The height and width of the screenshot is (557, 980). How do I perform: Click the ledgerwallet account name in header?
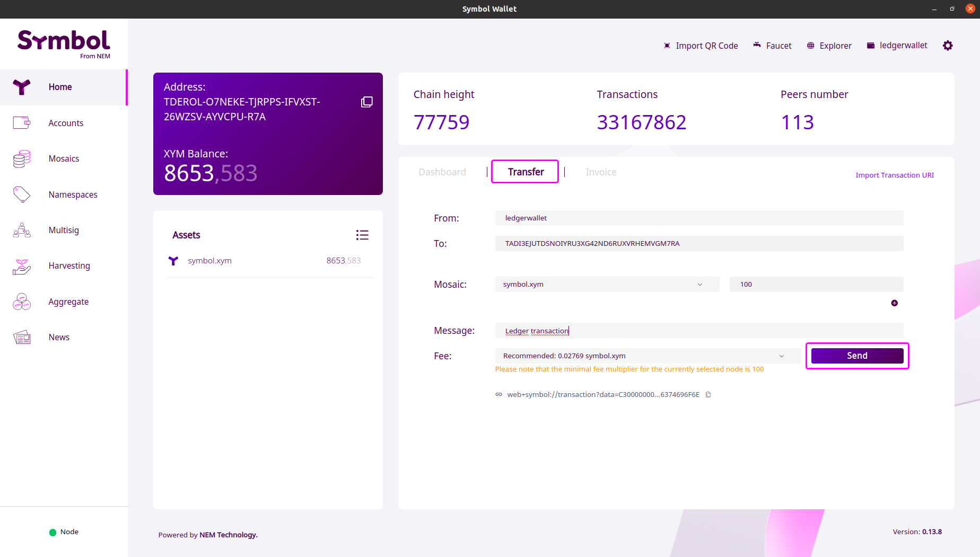pos(904,46)
